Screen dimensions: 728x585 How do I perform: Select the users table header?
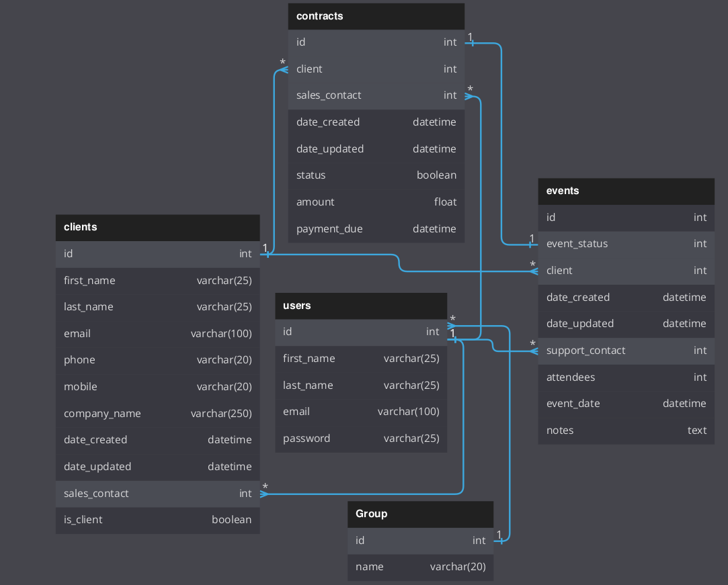(x=361, y=306)
